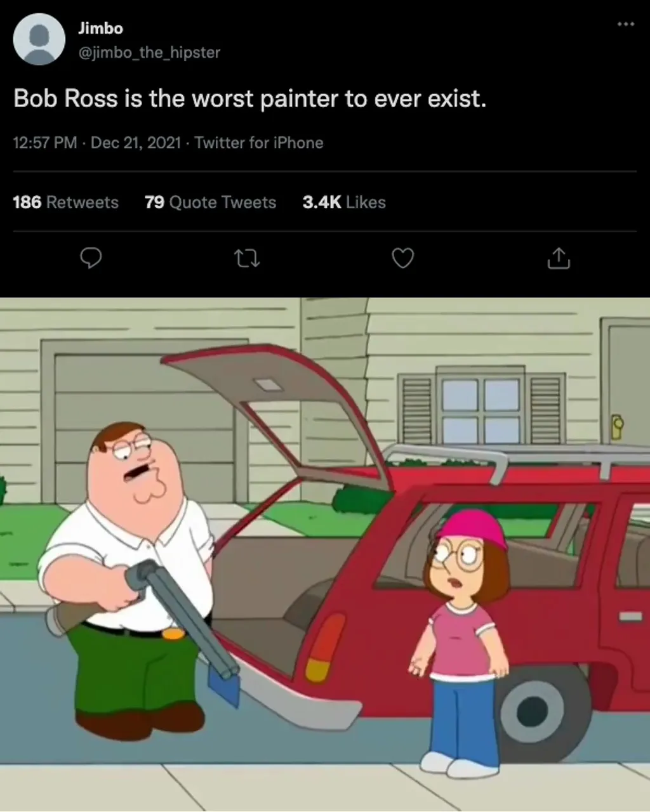Click Jimbo's default profile avatar
Screen dimensions: 650x812
click(39, 39)
